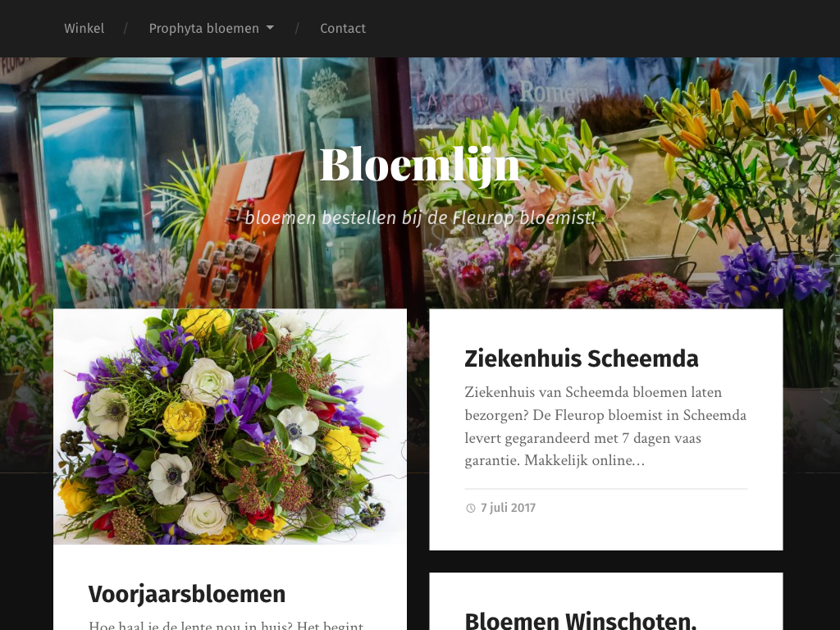This screenshot has height=630, width=840.
Task: Click the Bloemlijn site title
Action: (x=419, y=165)
